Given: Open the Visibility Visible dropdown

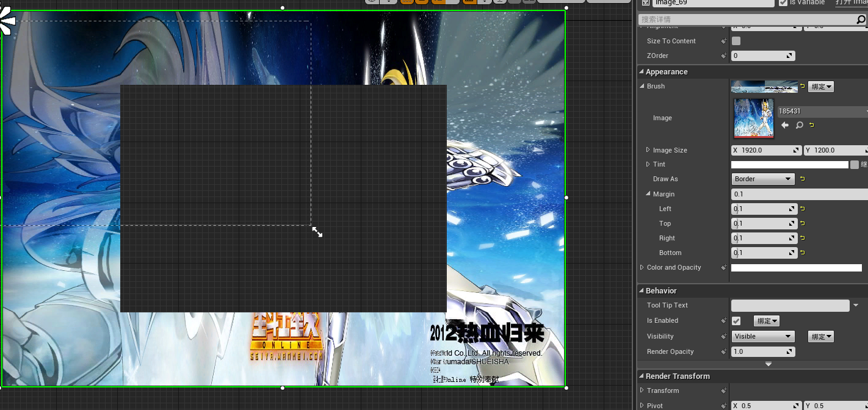Looking at the screenshot, I should click(x=763, y=336).
